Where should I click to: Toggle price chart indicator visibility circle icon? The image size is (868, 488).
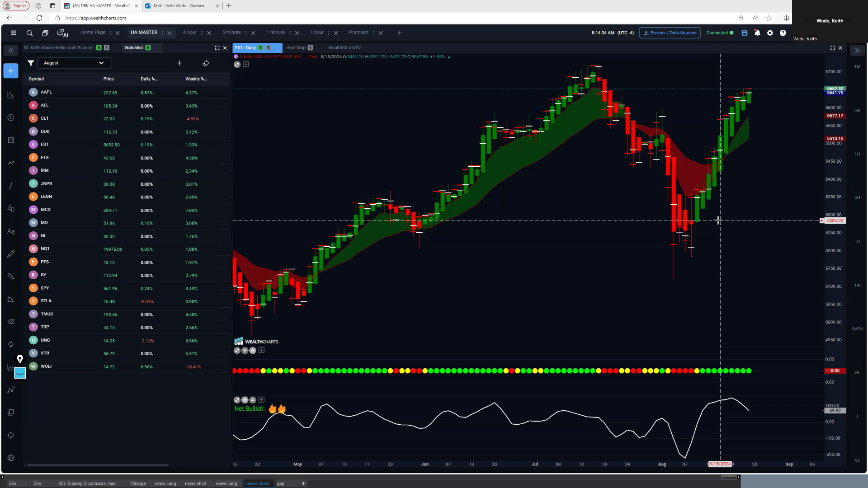(237, 65)
